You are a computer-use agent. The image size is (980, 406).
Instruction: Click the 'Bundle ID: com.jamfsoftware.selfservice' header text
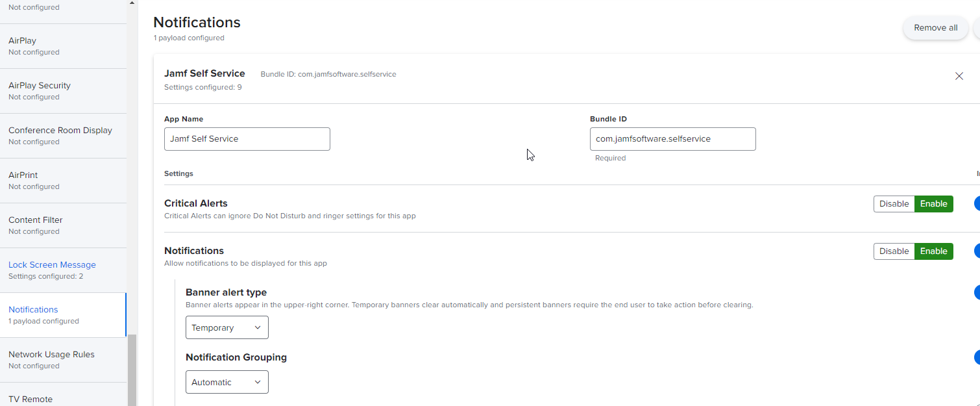coord(328,74)
